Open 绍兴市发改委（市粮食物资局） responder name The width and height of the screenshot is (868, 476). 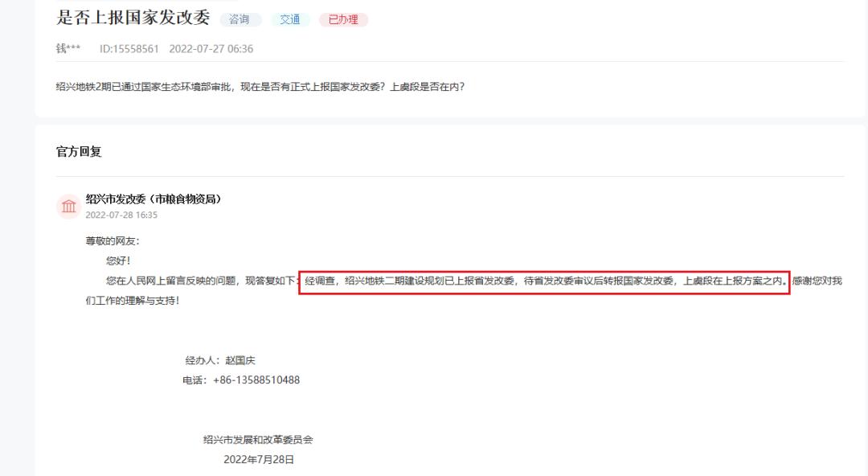tap(153, 199)
